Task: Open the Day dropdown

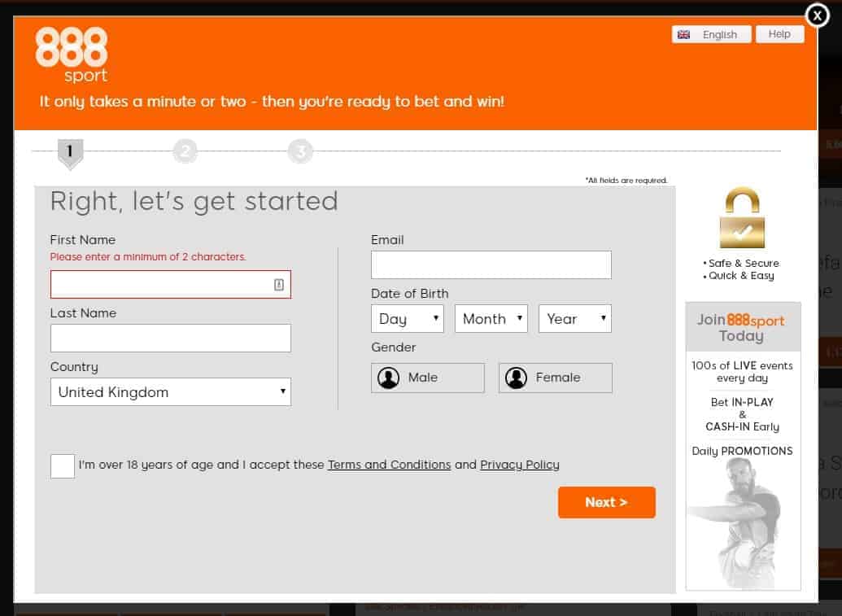Action: (x=408, y=318)
